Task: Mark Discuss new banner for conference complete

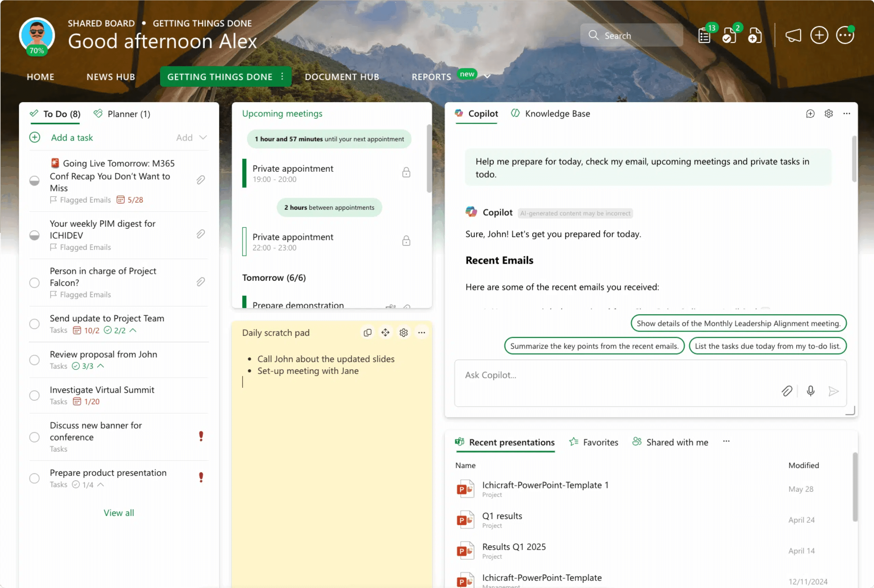Action: (34, 437)
